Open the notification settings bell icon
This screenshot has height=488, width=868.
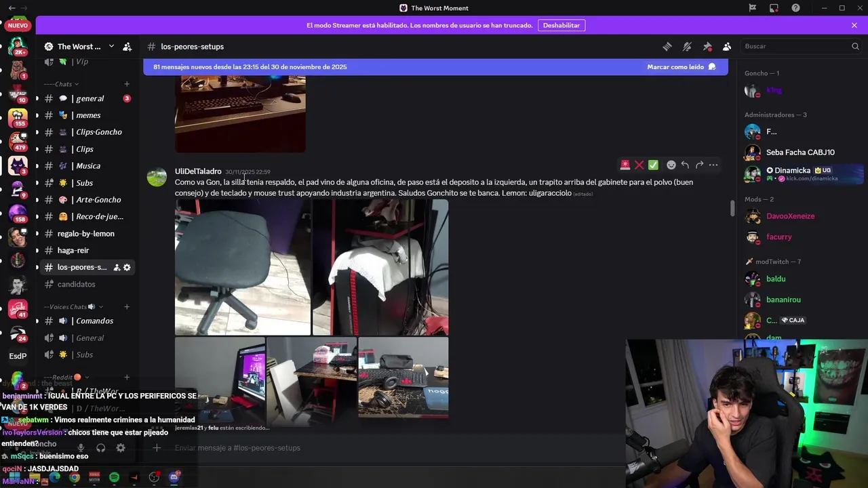tap(687, 47)
